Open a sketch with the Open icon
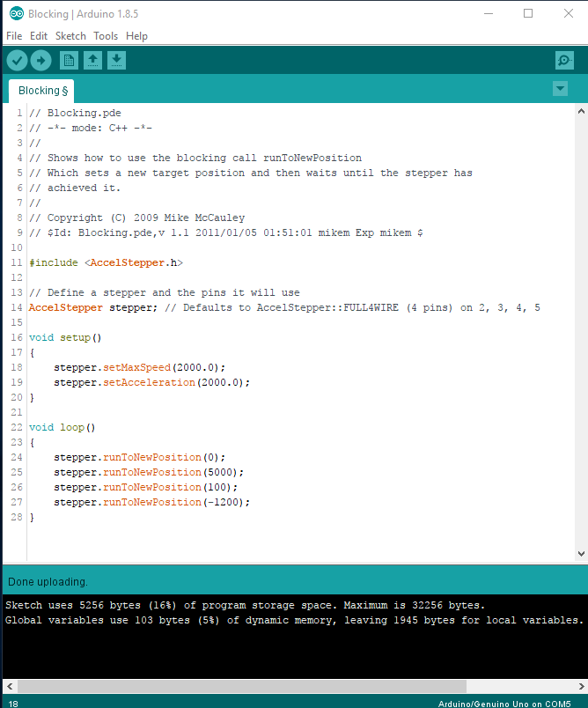588x708 pixels. pyautogui.click(x=92, y=61)
